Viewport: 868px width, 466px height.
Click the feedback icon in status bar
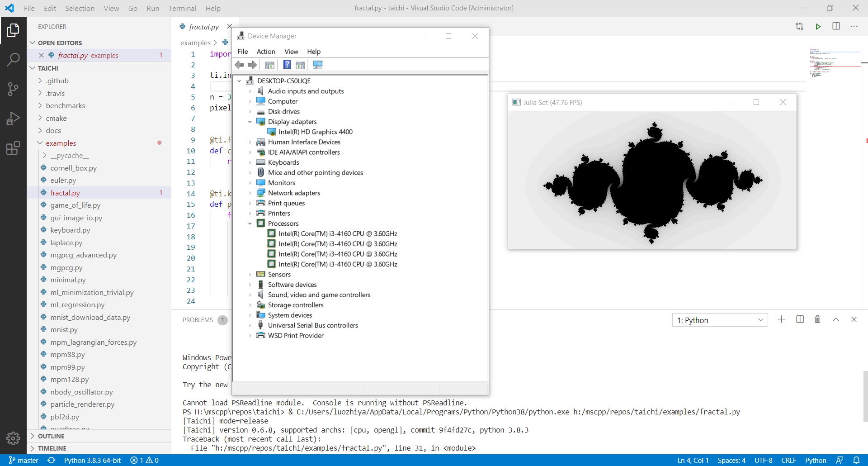click(840, 460)
